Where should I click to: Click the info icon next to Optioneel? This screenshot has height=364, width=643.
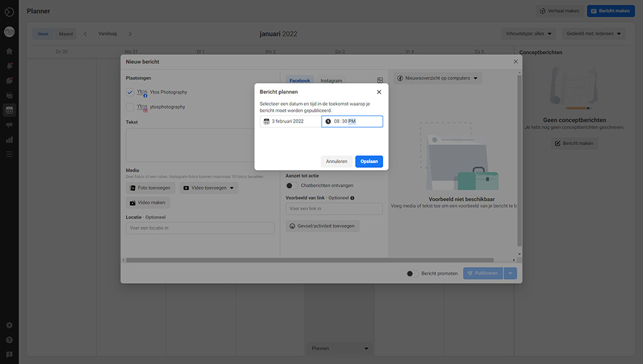point(352,198)
